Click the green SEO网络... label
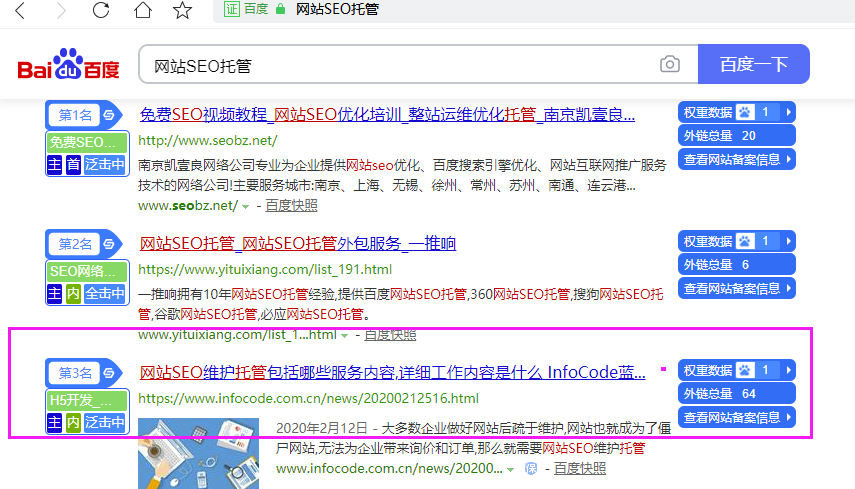Screen dimensions: 855x489 (x=87, y=271)
